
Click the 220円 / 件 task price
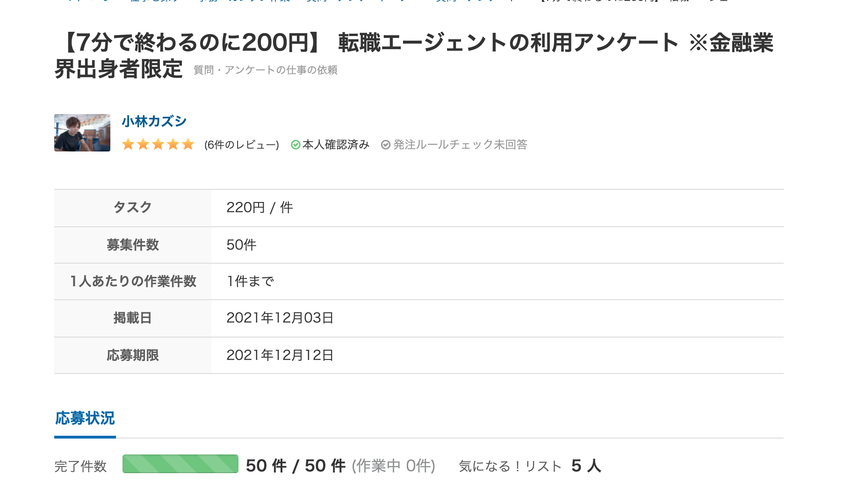(259, 208)
